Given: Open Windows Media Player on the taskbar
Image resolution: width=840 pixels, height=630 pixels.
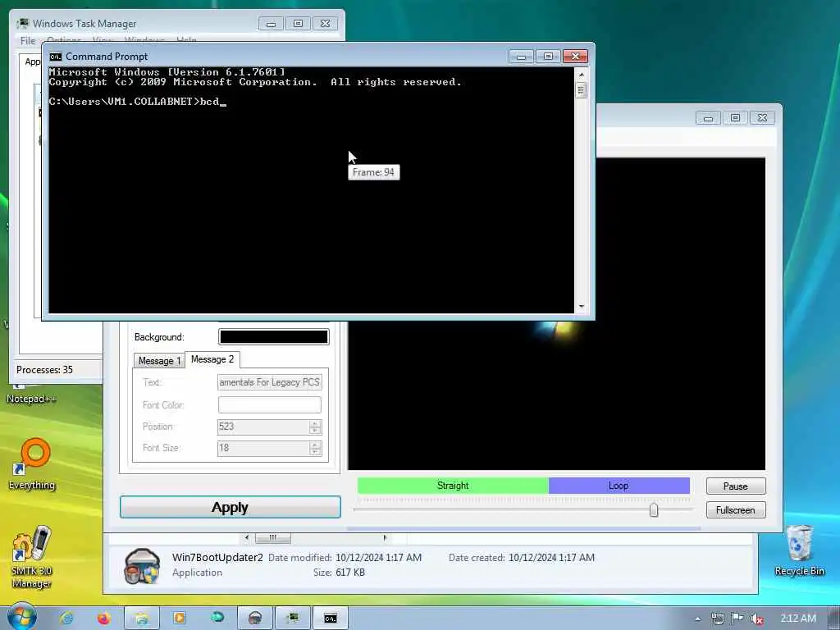Looking at the screenshot, I should [x=179, y=619].
